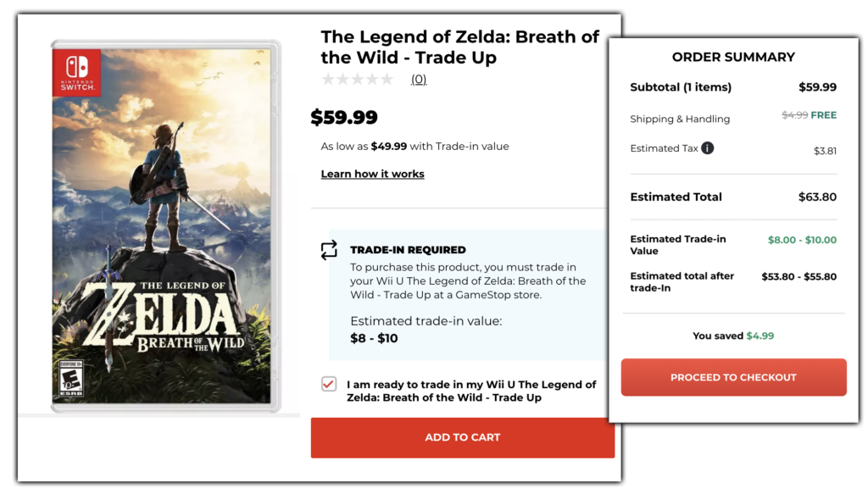The height and width of the screenshot is (494, 868).
Task: Click the last star in the rating row
Action: click(387, 78)
